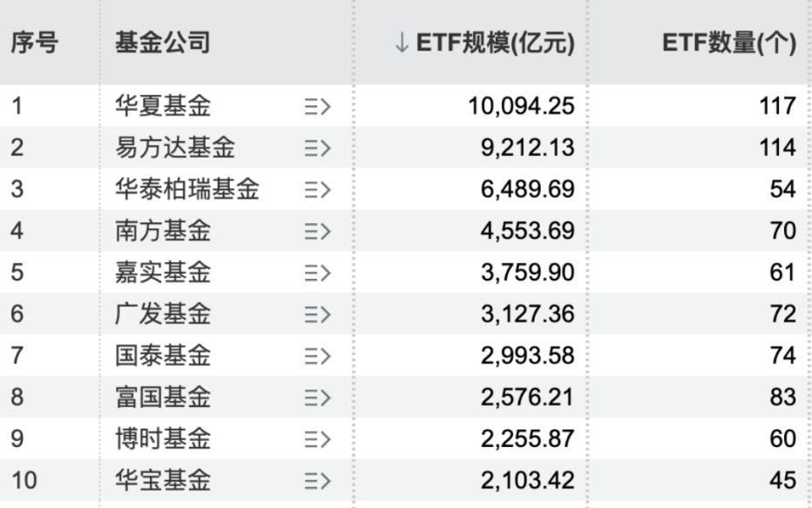
Task: Click the list-arrow icon for 嘉实基金
Action: click(x=317, y=273)
